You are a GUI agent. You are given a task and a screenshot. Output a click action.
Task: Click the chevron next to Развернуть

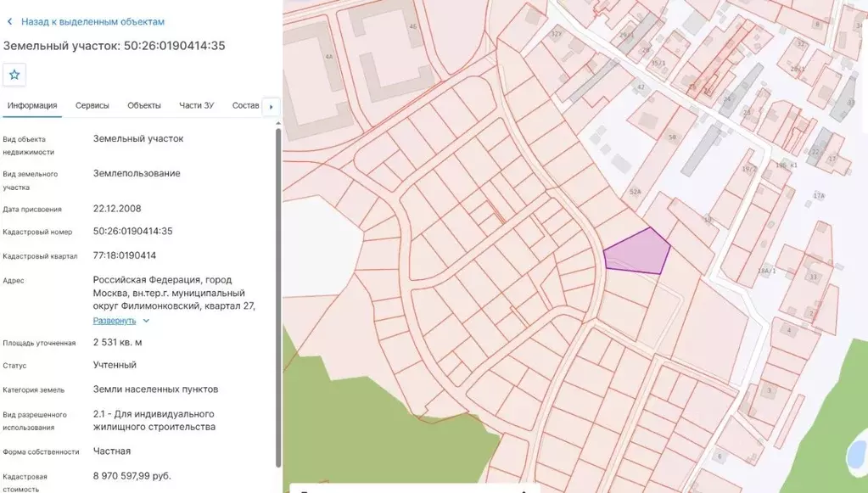[x=146, y=321]
